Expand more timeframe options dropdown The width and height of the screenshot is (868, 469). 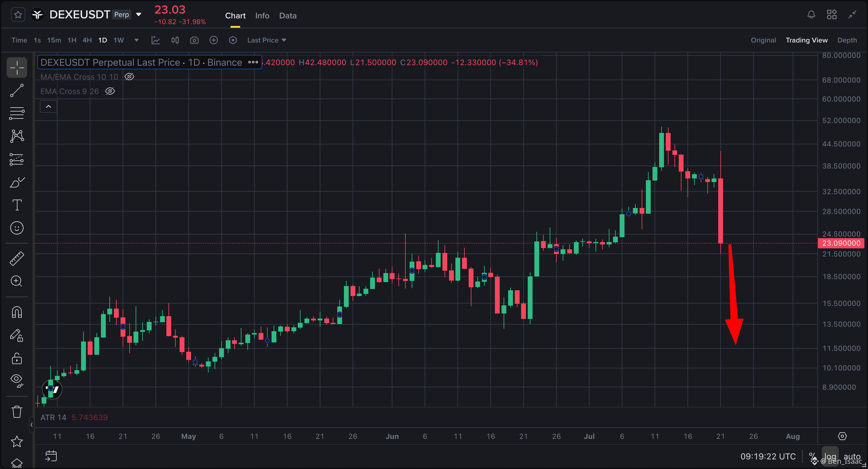pyautogui.click(x=137, y=40)
